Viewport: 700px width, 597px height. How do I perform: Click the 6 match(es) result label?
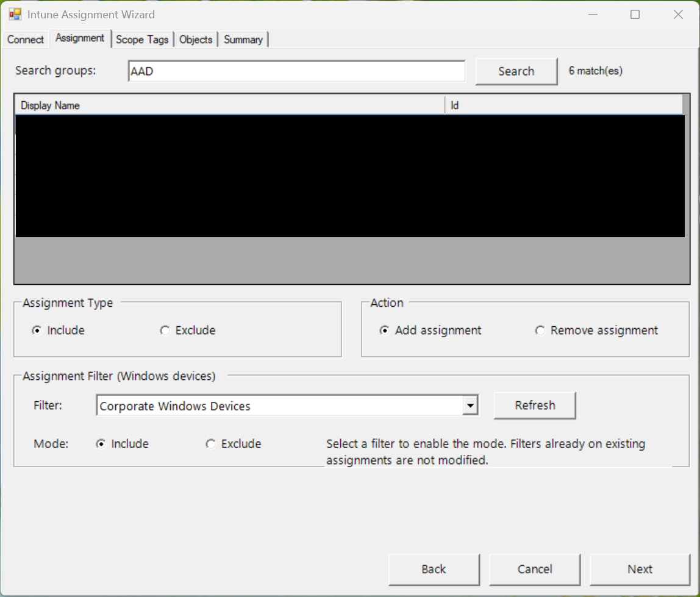point(595,71)
